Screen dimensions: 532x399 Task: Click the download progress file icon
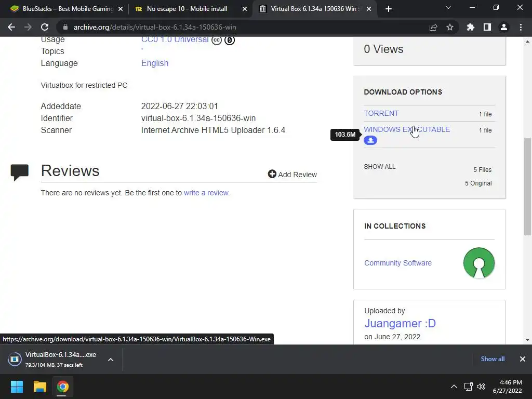[15, 359]
